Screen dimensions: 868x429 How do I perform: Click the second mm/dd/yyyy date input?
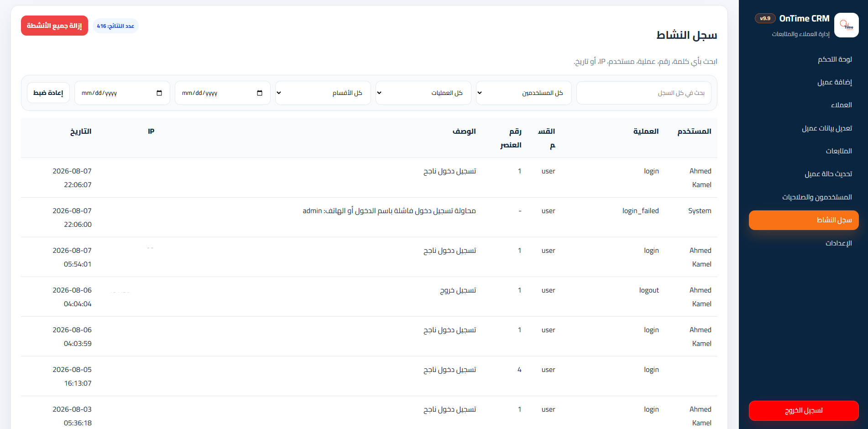point(122,93)
